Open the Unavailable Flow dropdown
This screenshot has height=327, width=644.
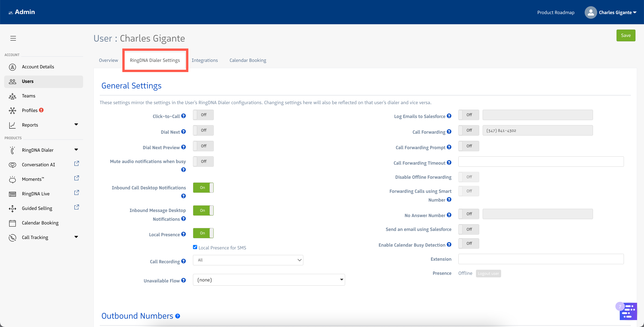pyautogui.click(x=269, y=280)
